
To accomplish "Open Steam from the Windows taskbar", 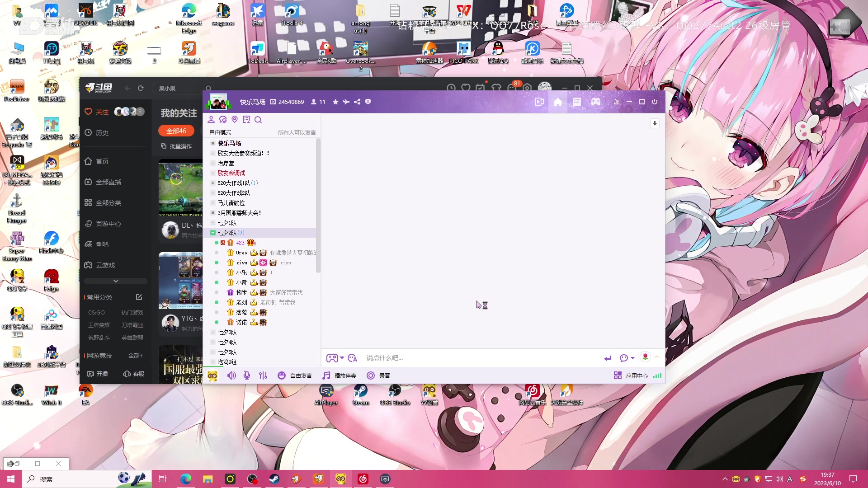I will click(274, 479).
